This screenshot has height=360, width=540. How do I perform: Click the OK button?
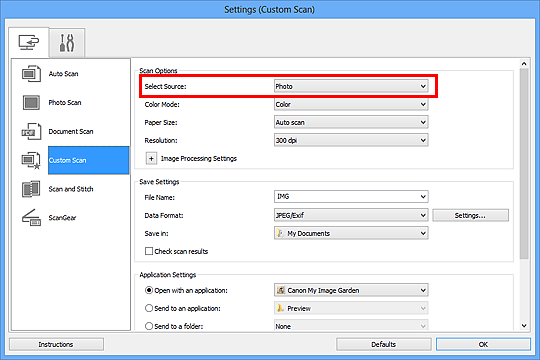(x=483, y=344)
